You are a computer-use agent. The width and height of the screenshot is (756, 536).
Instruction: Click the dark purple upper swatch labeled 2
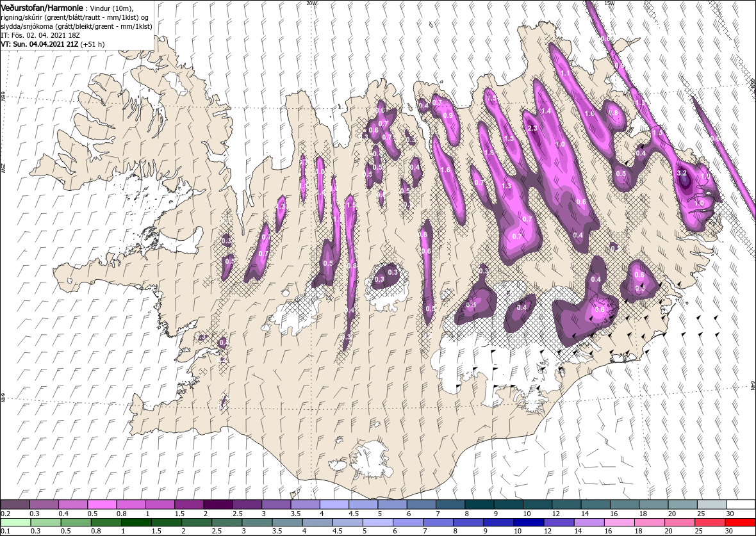point(218,505)
